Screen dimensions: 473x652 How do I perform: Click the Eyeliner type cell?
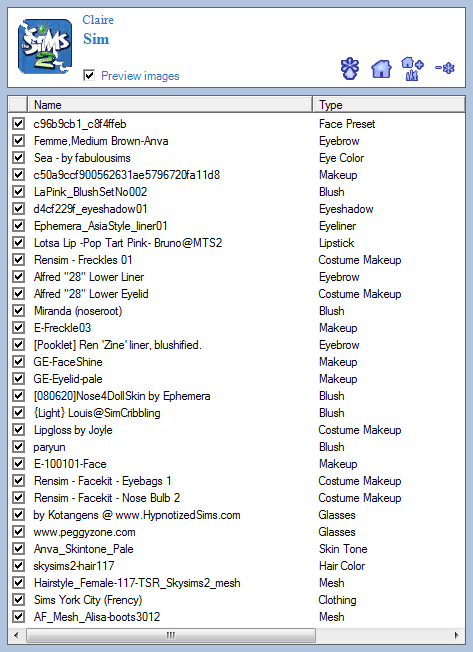pyautogui.click(x=338, y=226)
